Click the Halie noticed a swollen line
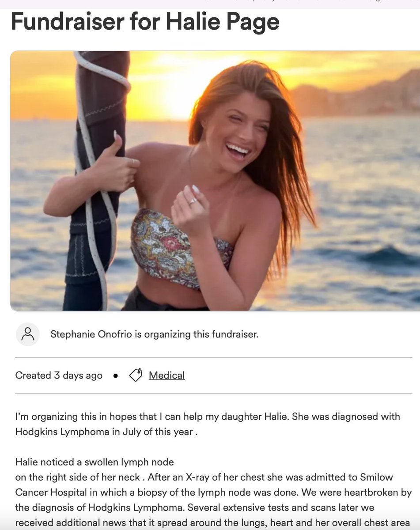 pos(95,462)
